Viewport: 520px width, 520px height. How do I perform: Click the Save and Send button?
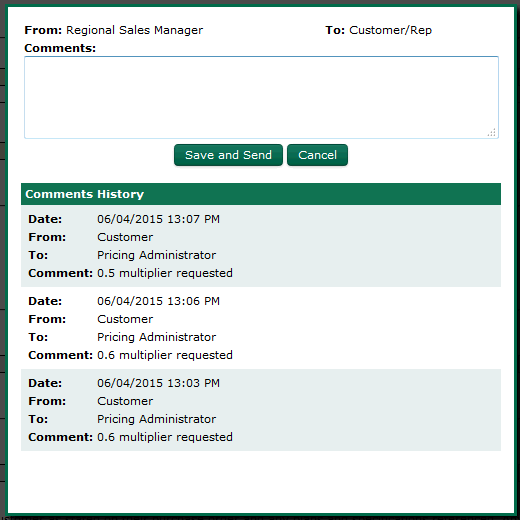228,155
